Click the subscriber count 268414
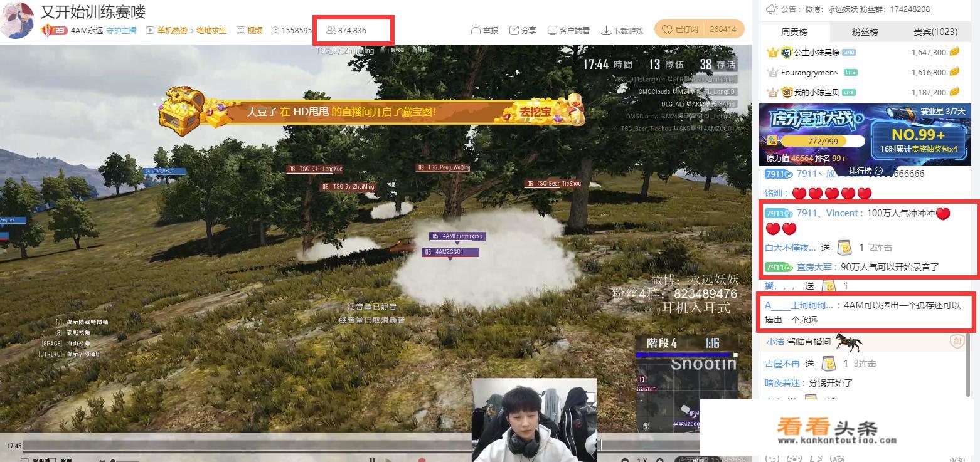 click(x=723, y=29)
